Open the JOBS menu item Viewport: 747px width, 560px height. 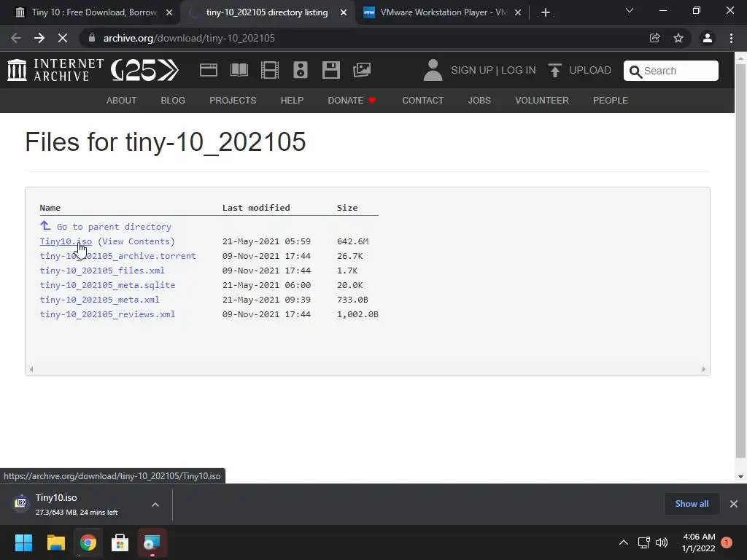tap(479, 101)
